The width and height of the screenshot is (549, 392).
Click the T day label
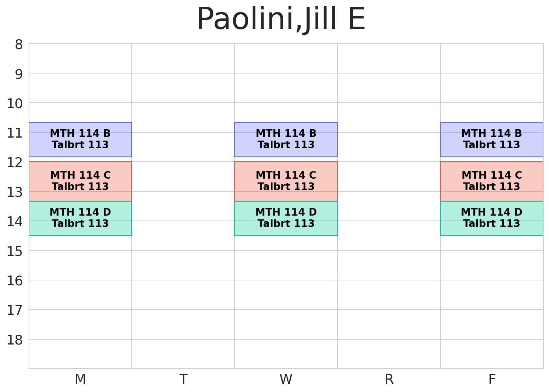pyautogui.click(x=183, y=379)
